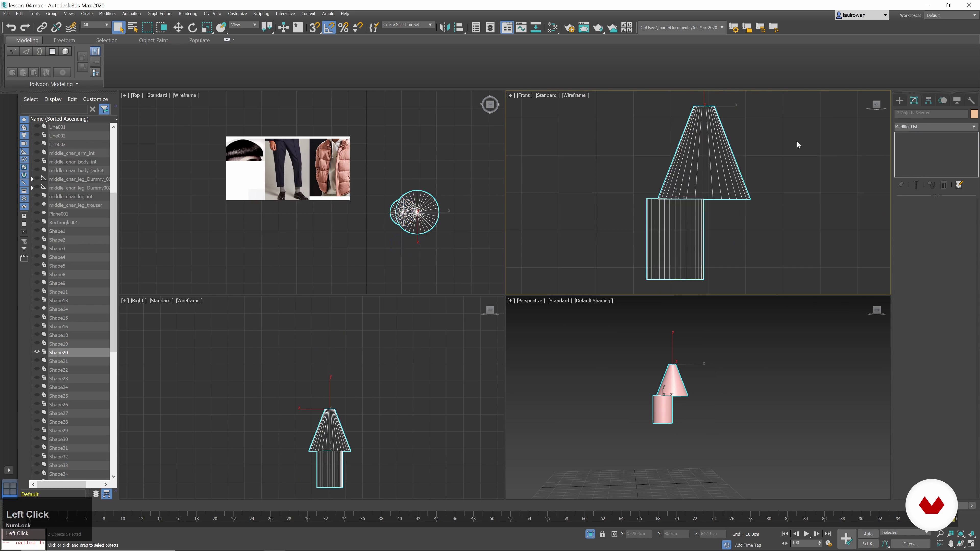Viewport: 980px width, 551px height.
Task: Click the Mirror tool icon
Action: (444, 27)
